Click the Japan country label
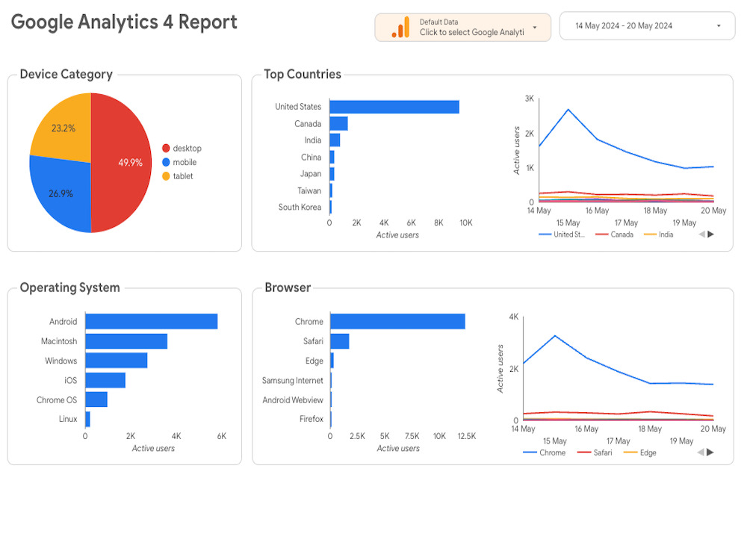 311,174
